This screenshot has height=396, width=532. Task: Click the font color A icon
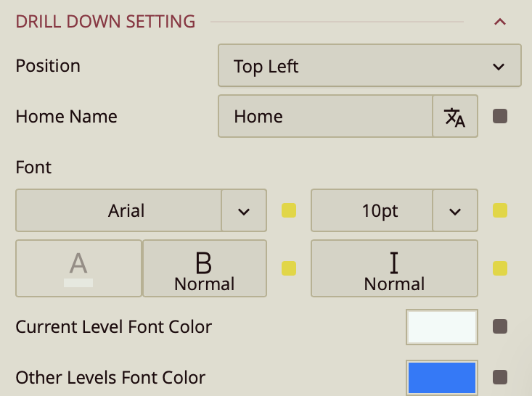pyautogui.click(x=78, y=268)
